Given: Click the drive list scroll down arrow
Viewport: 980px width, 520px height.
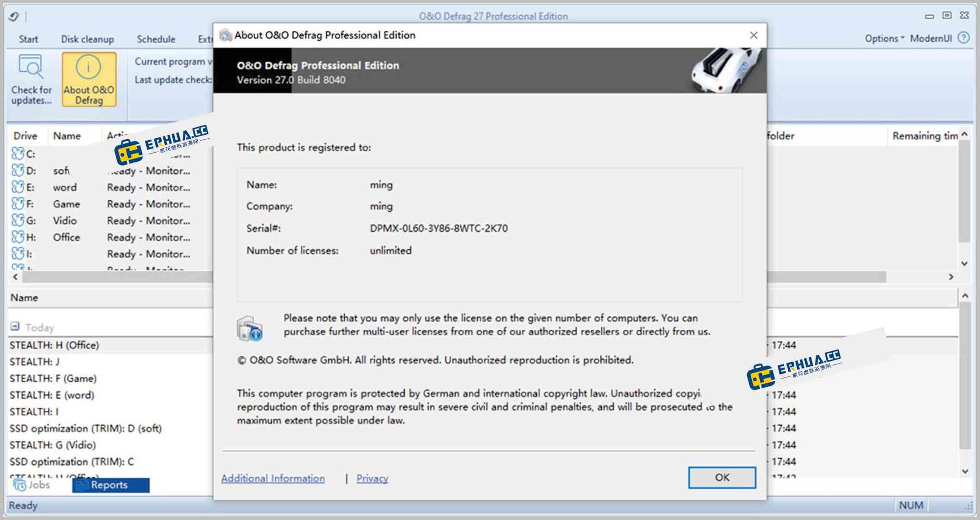Looking at the screenshot, I should (965, 263).
